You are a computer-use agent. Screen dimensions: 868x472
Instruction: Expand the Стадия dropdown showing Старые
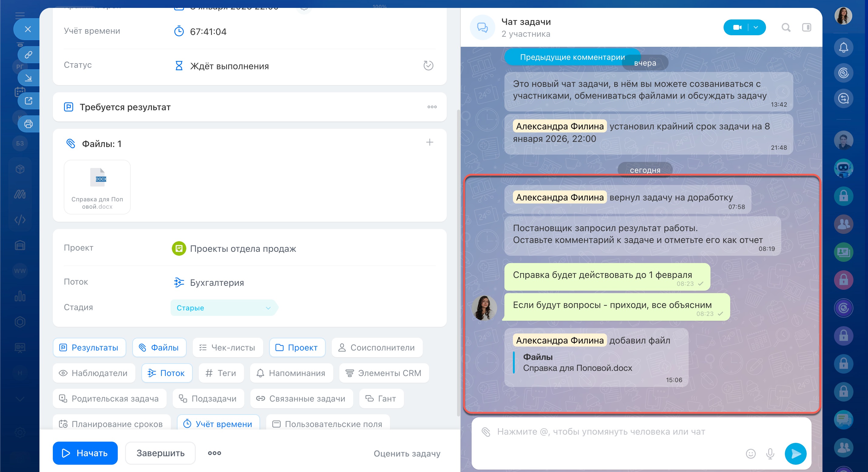tap(224, 308)
